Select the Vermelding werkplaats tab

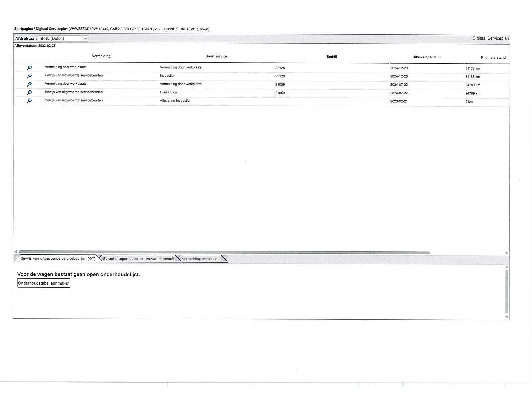pos(201,259)
